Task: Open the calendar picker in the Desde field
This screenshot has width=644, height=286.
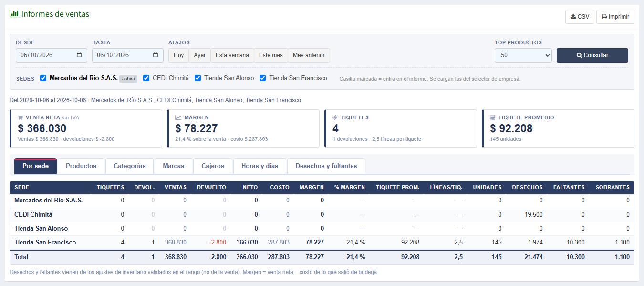Action: click(79, 55)
